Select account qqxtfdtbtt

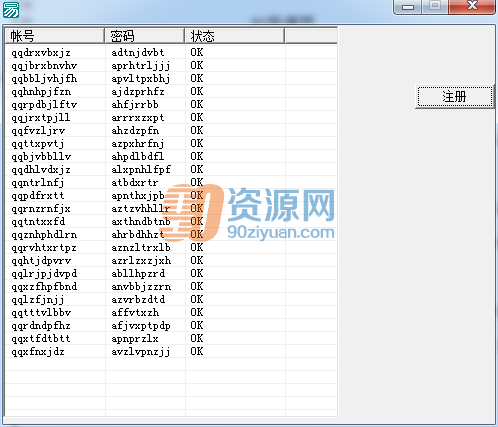click(x=41, y=339)
